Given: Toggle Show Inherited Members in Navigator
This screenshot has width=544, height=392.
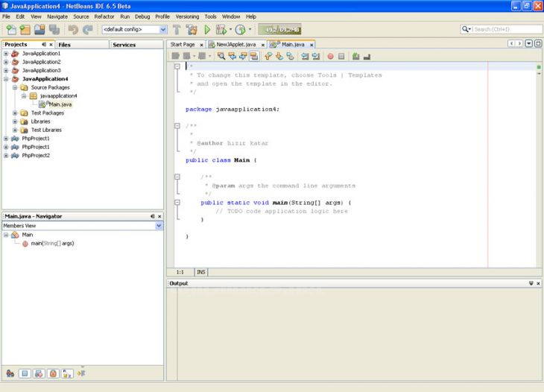Looking at the screenshot, I should tap(10, 373).
